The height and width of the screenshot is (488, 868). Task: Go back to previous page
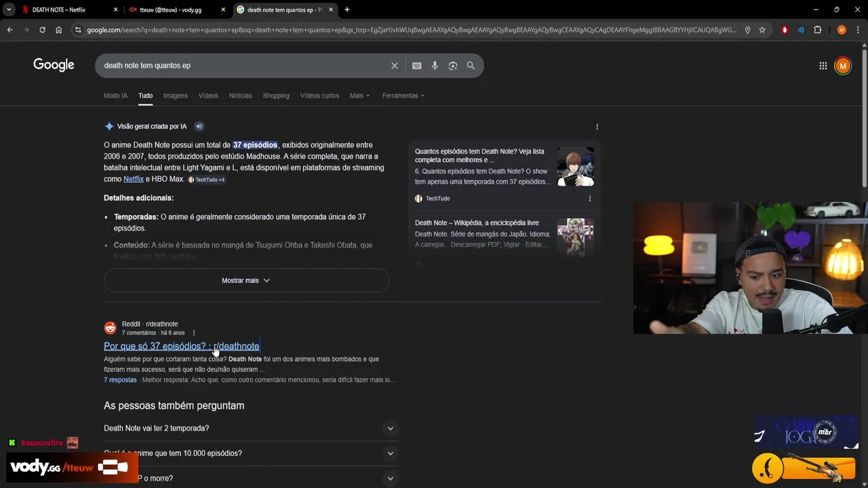point(9,30)
